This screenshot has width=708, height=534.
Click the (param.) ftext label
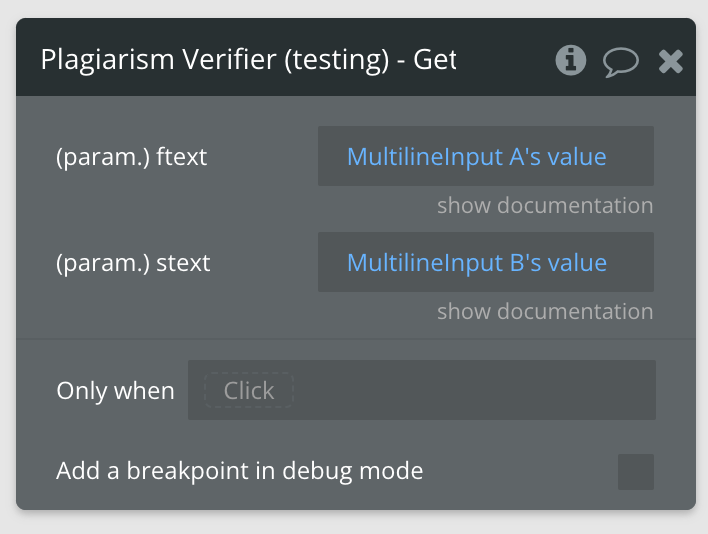coord(131,157)
